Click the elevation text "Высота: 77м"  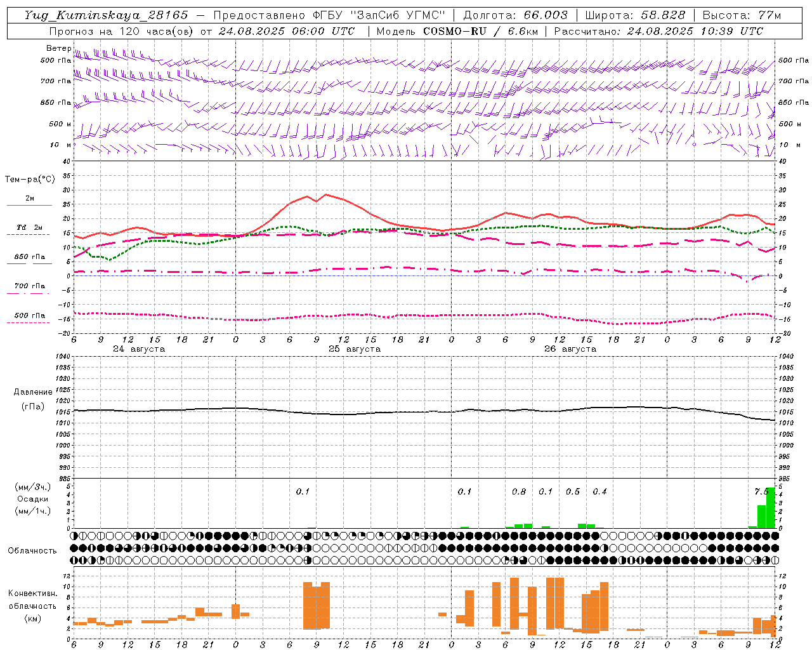[x=742, y=15]
